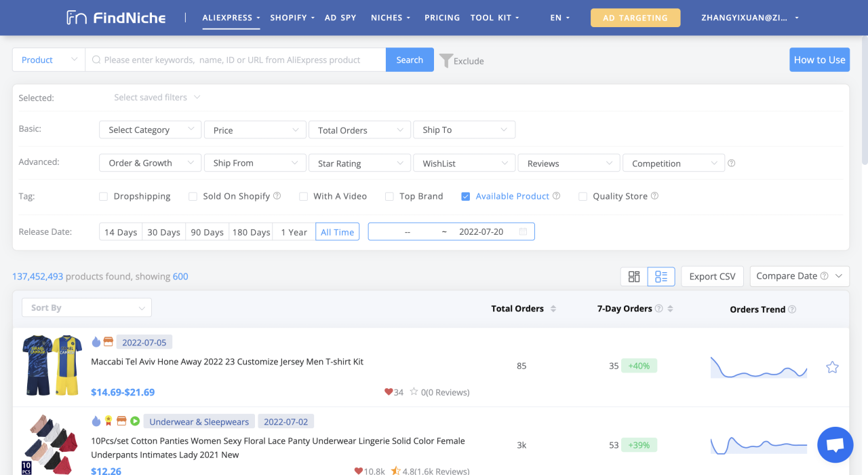
Task: Switch to list view layout icon
Action: [x=661, y=276]
